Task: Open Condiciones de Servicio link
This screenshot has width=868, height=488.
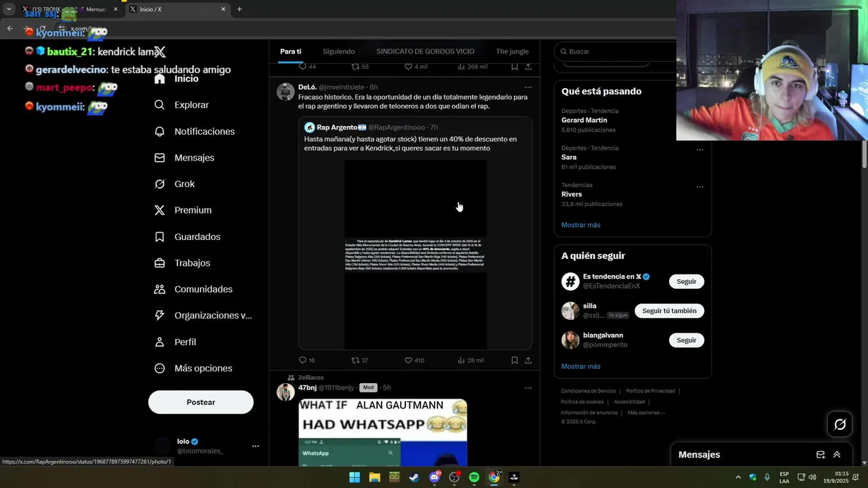Action: pyautogui.click(x=588, y=391)
